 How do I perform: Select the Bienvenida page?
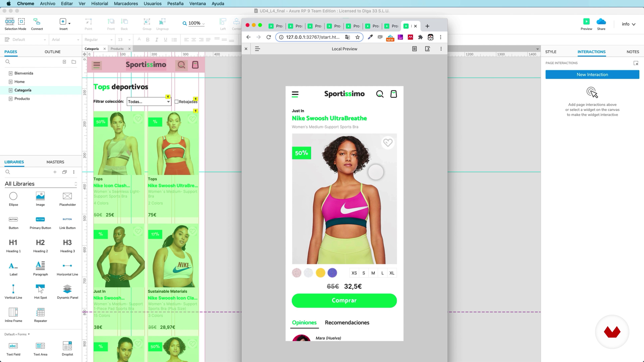[24, 73]
